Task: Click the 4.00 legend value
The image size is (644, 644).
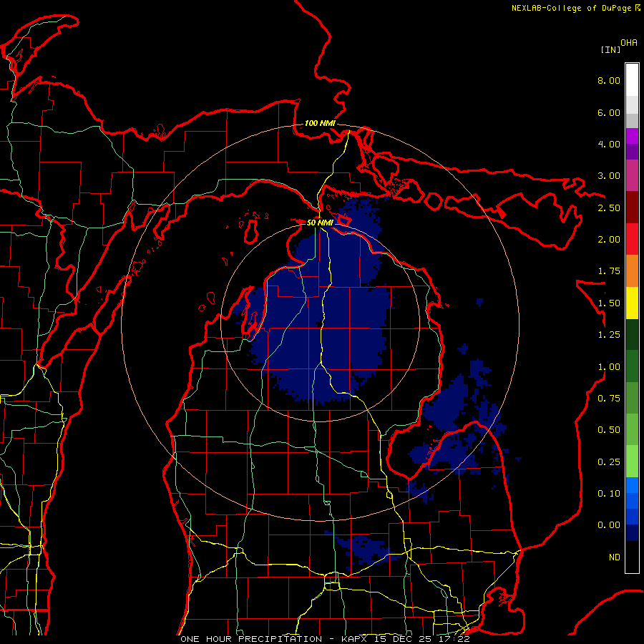Action: tap(609, 144)
